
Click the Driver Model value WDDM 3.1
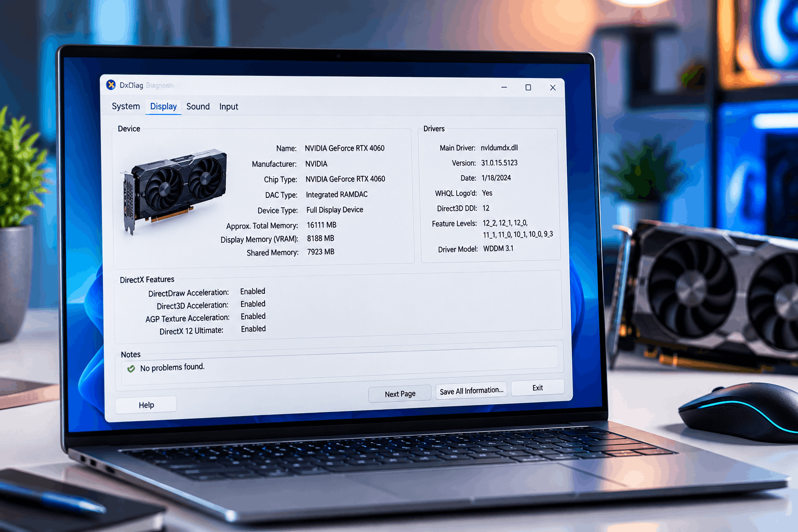pos(498,248)
